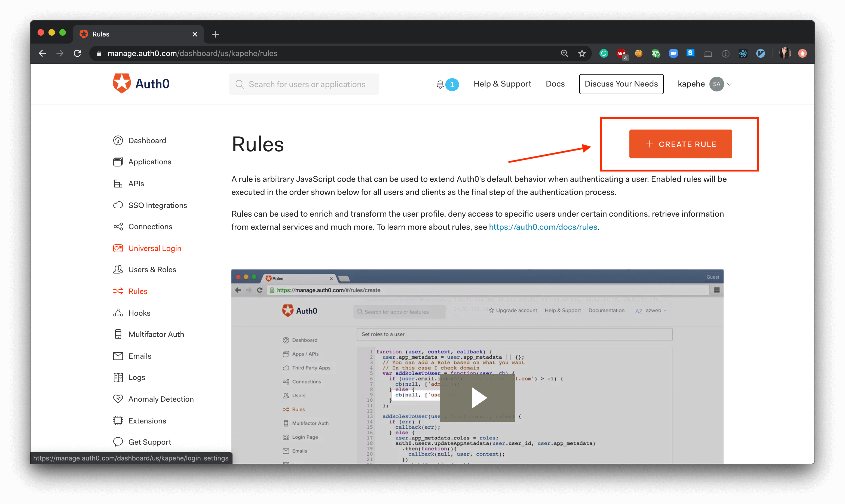Open the Docs link

[555, 84]
